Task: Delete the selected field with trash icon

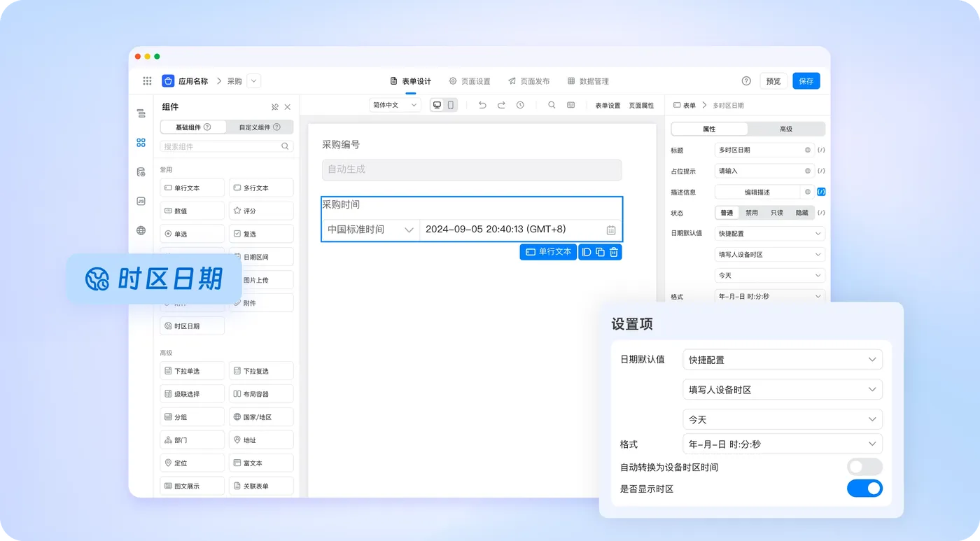Action: click(x=614, y=252)
